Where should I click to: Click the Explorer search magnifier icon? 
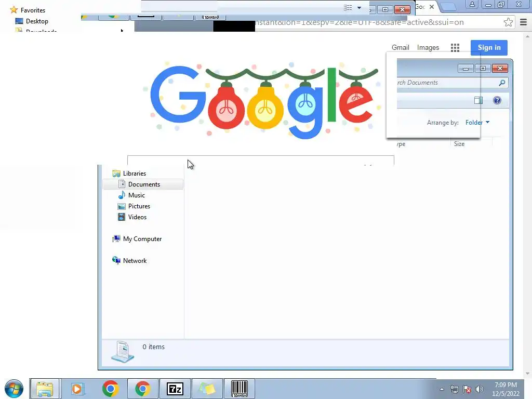pyautogui.click(x=502, y=83)
